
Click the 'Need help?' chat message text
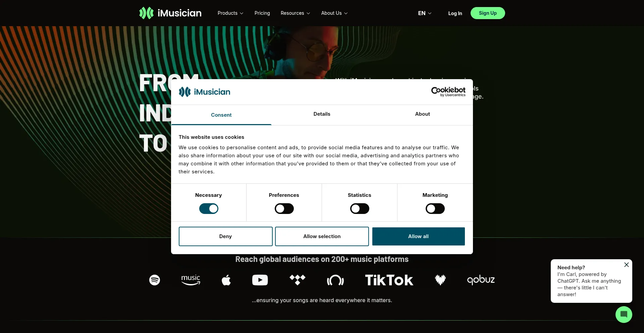click(x=589, y=281)
